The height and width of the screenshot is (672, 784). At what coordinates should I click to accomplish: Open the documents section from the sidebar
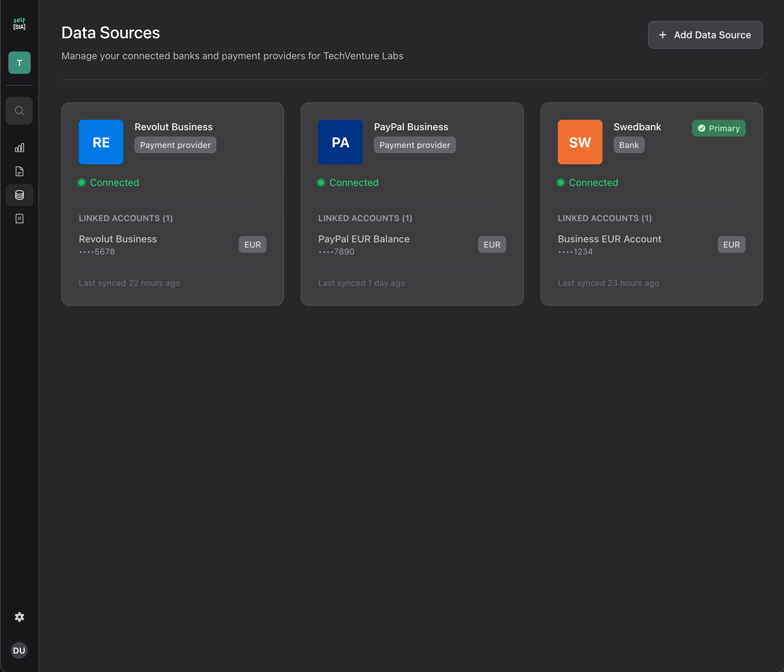(19, 171)
